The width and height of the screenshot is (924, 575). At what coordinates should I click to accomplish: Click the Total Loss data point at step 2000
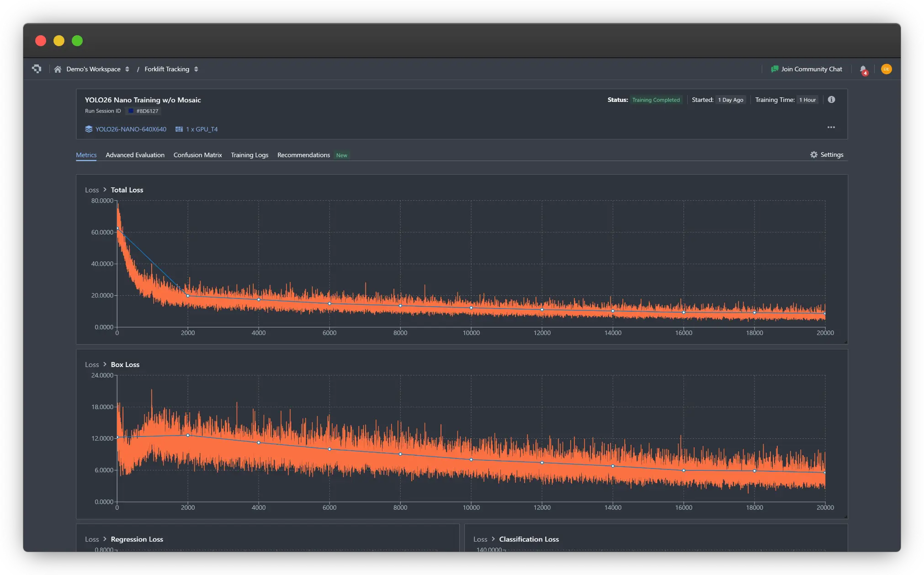(x=188, y=296)
